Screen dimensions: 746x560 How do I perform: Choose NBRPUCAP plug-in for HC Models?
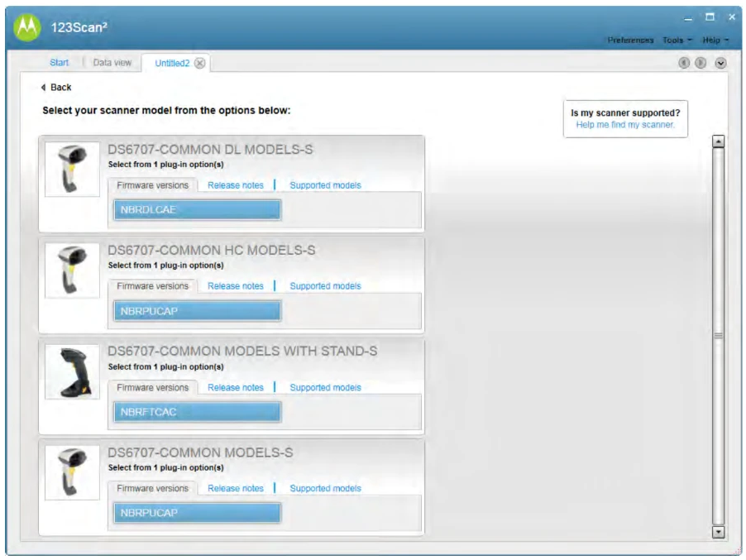click(x=198, y=311)
